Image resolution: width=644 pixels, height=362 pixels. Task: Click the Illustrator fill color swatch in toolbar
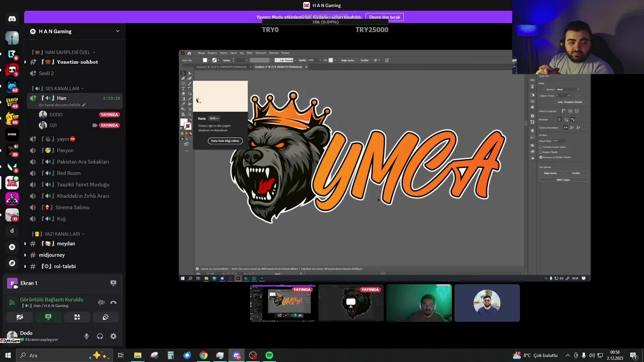click(x=184, y=122)
